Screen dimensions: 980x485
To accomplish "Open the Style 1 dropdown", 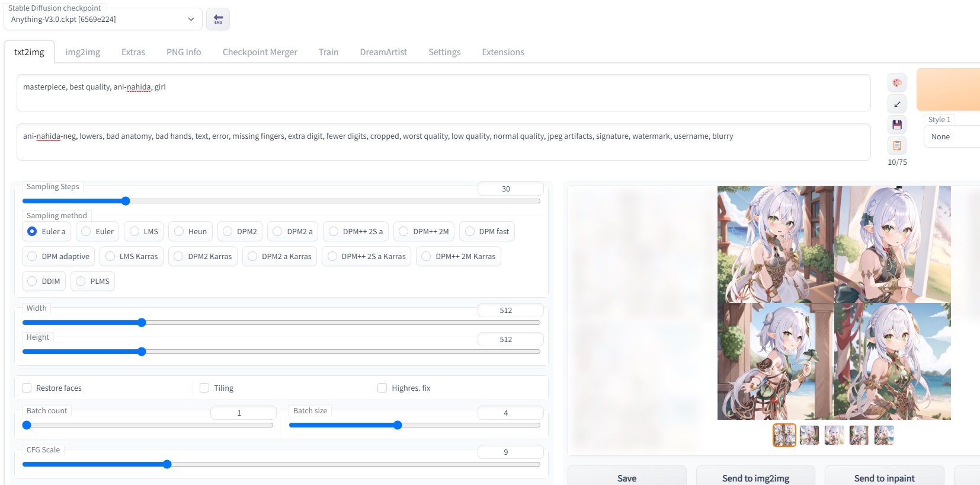I will [951, 136].
